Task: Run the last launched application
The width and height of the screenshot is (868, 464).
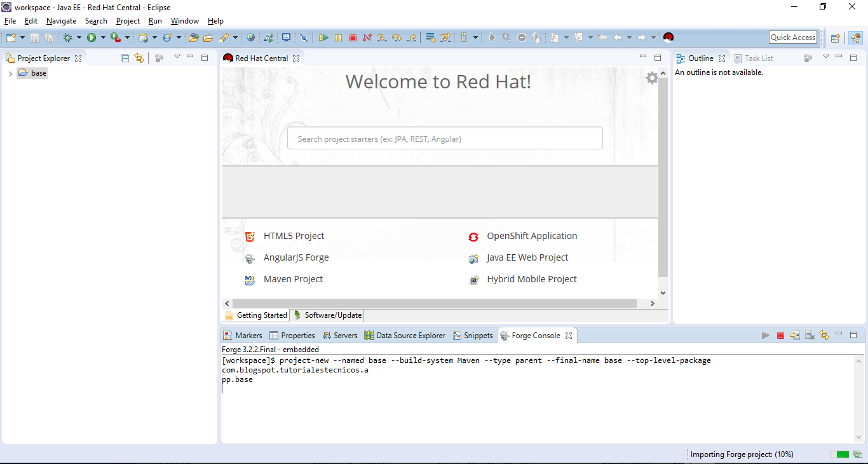Action: point(92,38)
